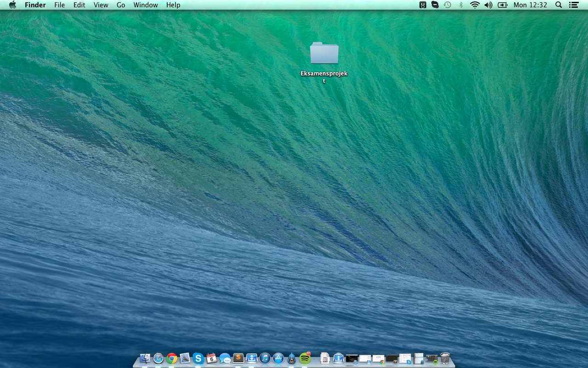Launch Spotify from the Dock
The image size is (588, 368).
click(305, 358)
